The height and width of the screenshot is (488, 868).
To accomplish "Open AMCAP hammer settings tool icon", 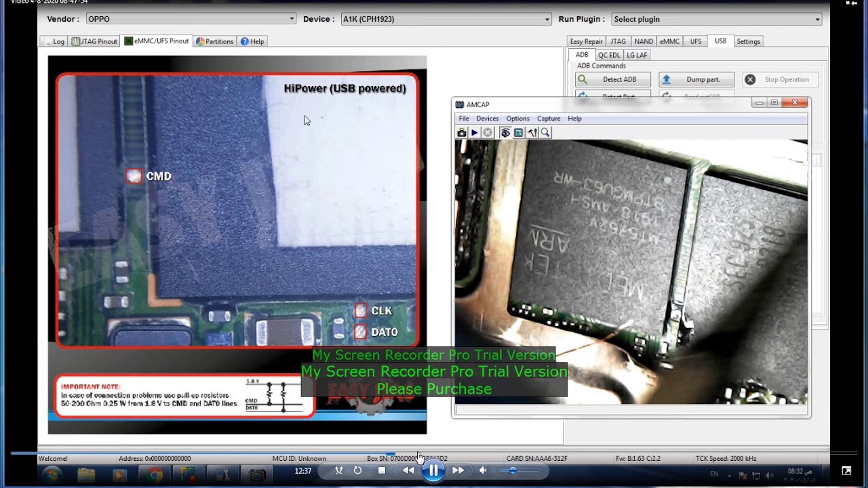I will coord(532,133).
